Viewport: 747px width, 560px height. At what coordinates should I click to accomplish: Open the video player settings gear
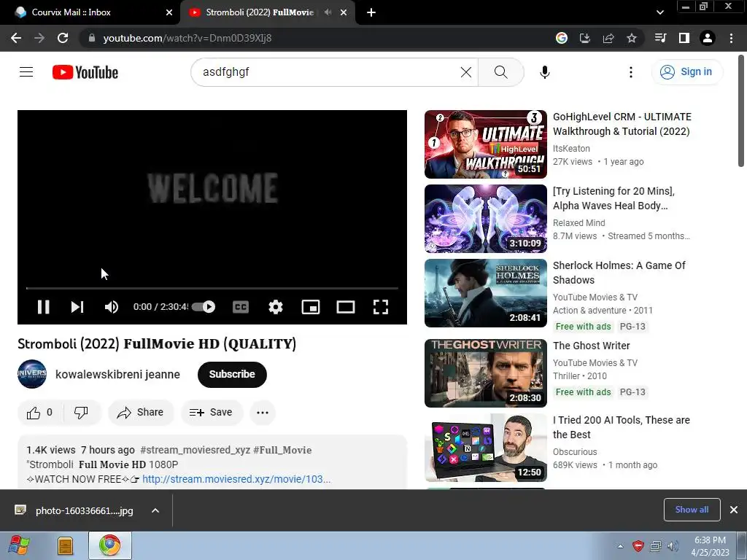276,307
